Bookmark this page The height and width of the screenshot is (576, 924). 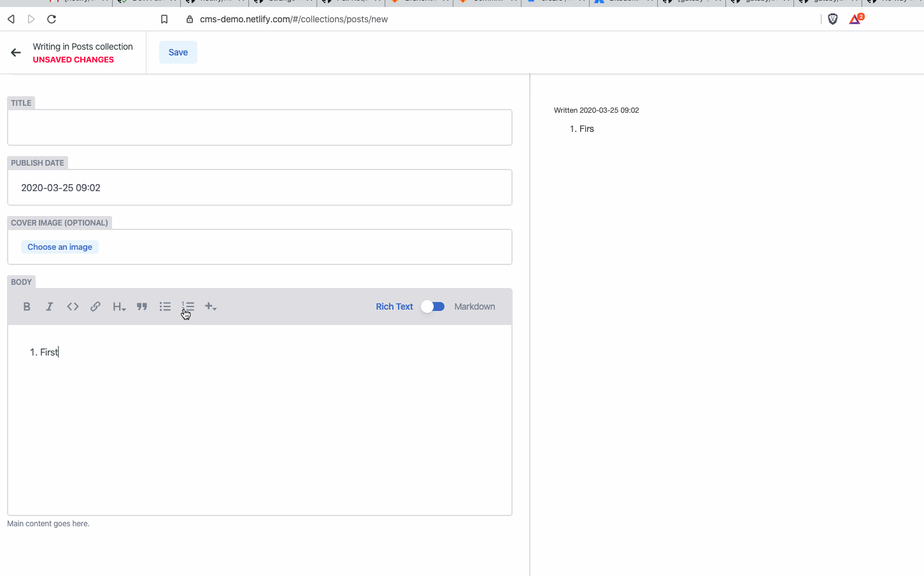pyautogui.click(x=164, y=19)
